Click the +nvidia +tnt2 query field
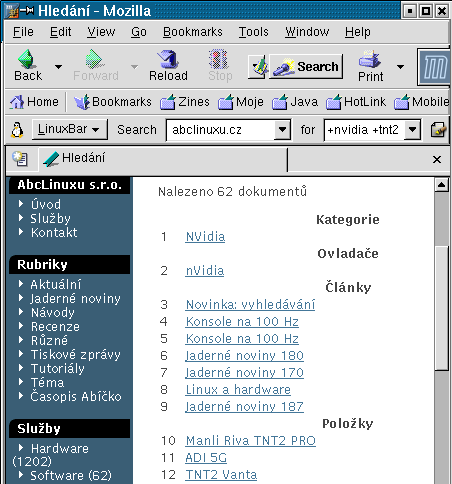This screenshot has width=452, height=484. click(x=365, y=130)
